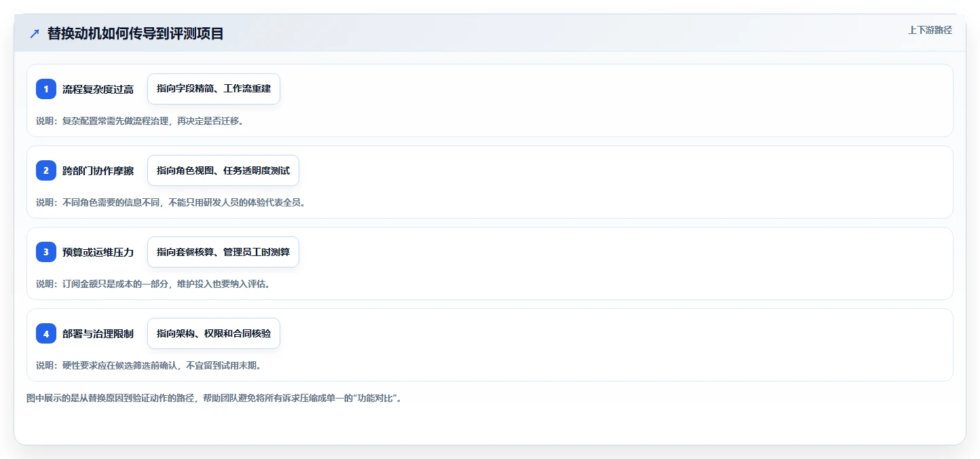Click the number 2 step badge

click(46, 170)
